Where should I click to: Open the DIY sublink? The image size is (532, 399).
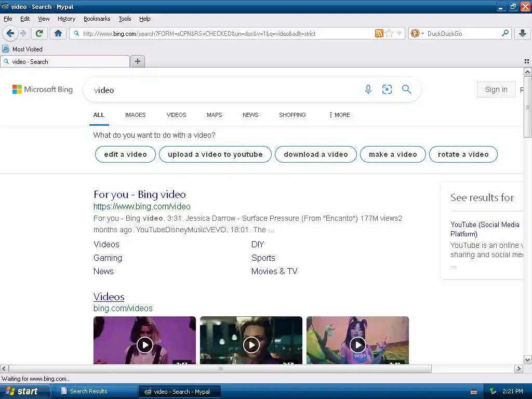tap(258, 244)
